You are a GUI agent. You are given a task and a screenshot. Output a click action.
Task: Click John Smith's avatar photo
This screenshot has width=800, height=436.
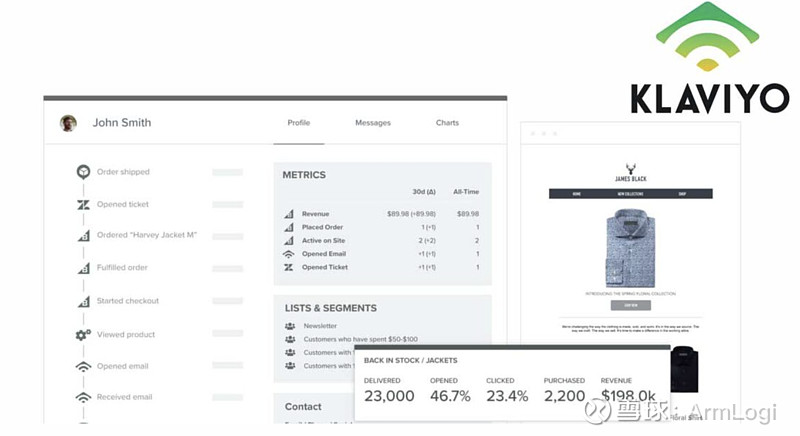[x=68, y=123]
